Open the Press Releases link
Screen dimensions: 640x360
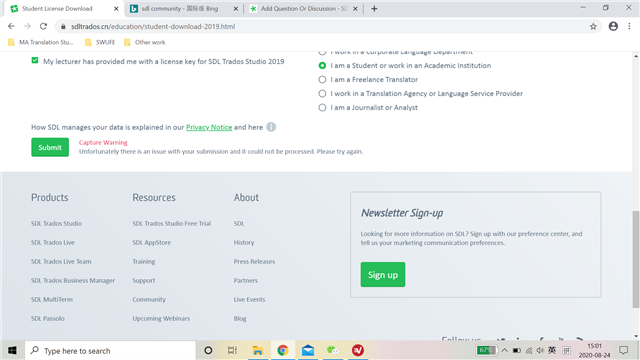point(254,261)
